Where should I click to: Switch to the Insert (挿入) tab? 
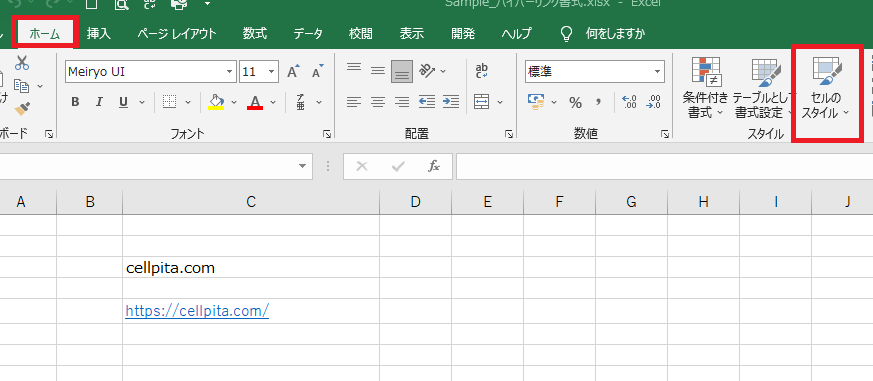click(99, 33)
